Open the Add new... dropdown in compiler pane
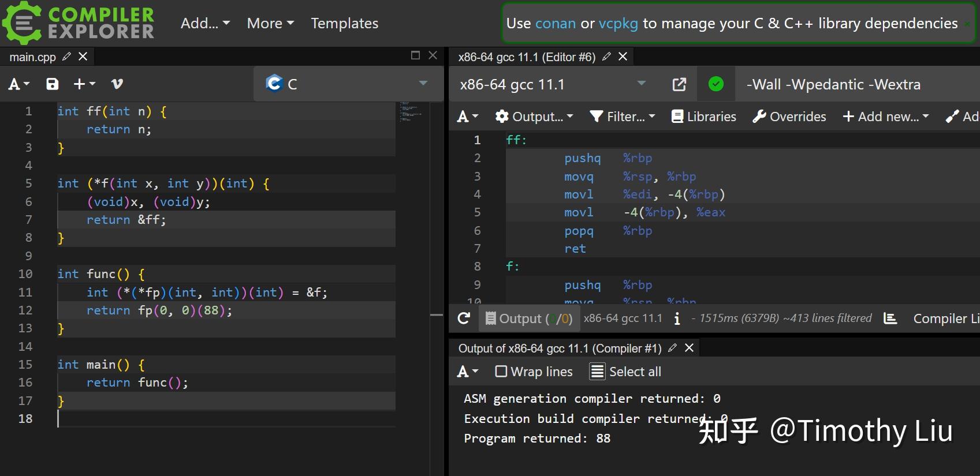 886,117
